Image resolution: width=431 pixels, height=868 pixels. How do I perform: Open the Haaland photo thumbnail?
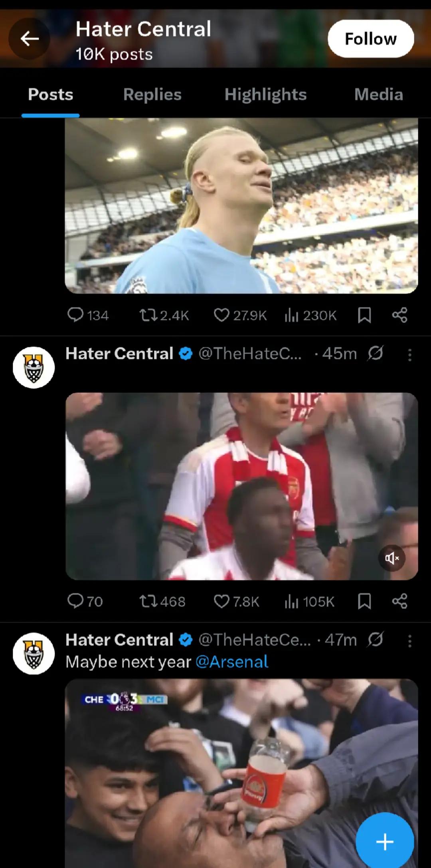241,205
